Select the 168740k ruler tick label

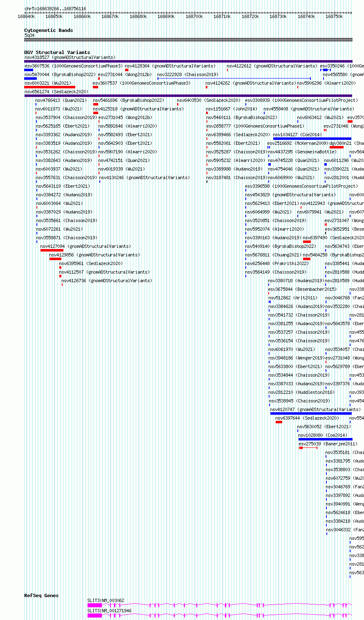(x=306, y=16)
